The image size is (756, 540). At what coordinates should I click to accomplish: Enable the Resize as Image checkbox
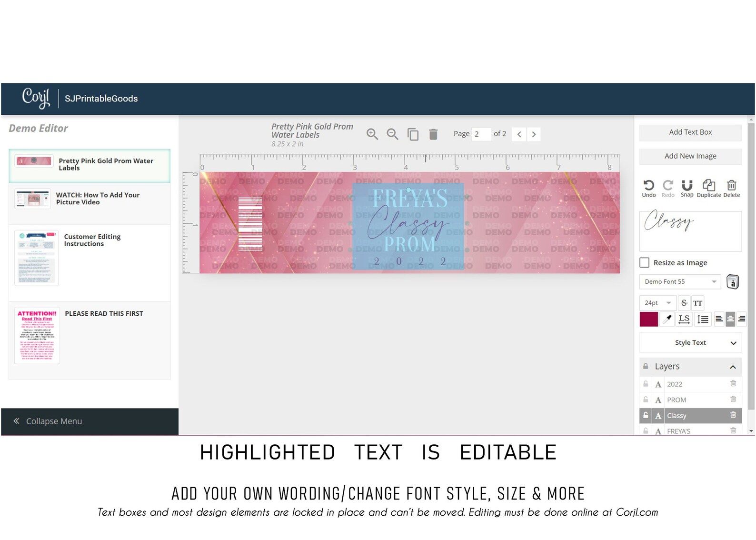645,262
